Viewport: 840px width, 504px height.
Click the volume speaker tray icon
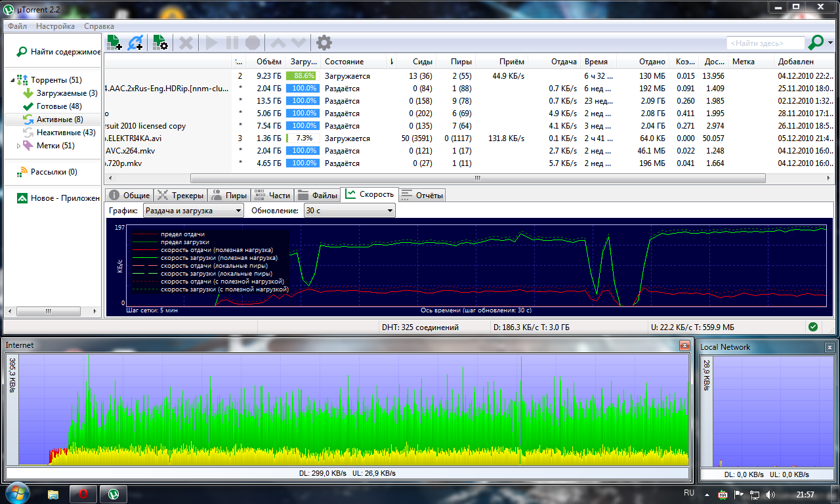tap(770, 494)
